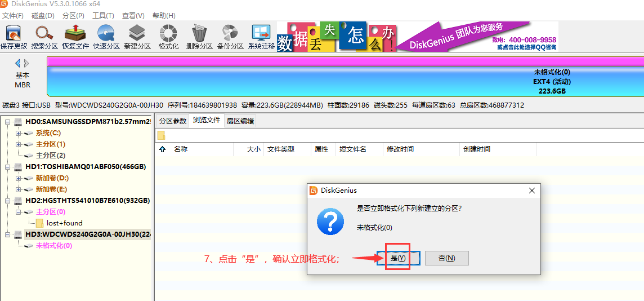Select 未格式化(0) partition in tree
This screenshot has height=301, width=644.
pos(54,246)
